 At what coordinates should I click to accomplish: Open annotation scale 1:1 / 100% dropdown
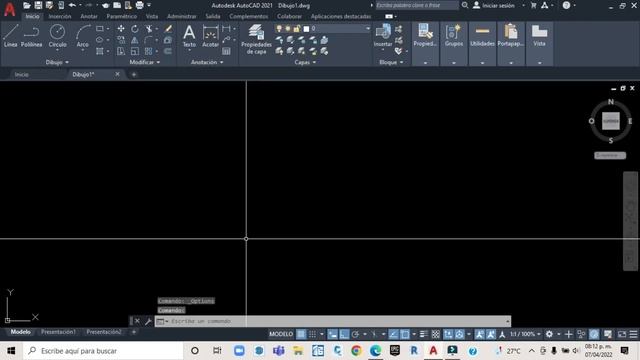point(525,334)
